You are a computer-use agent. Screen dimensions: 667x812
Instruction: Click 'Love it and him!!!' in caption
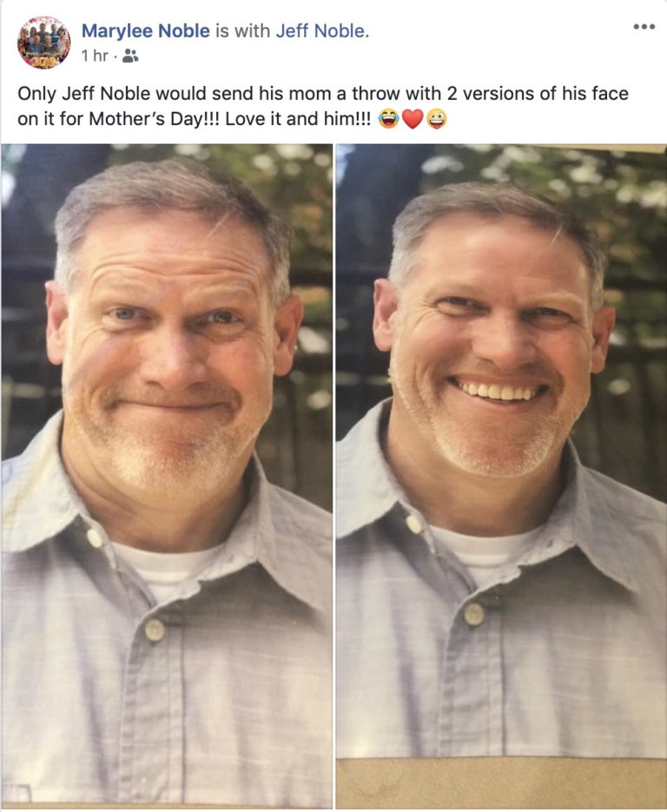pyautogui.click(x=298, y=119)
